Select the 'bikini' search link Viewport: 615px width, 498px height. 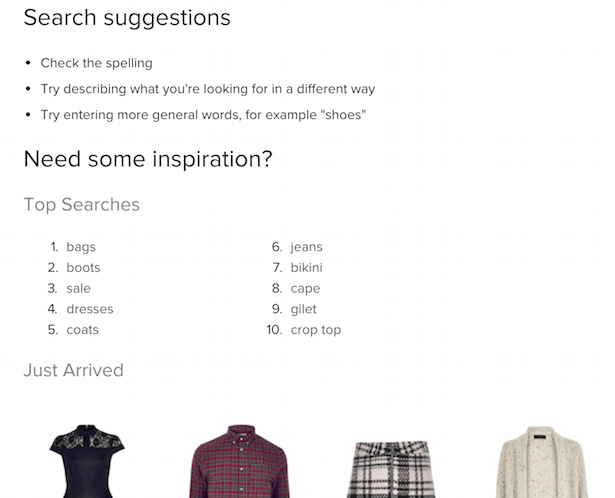click(306, 268)
